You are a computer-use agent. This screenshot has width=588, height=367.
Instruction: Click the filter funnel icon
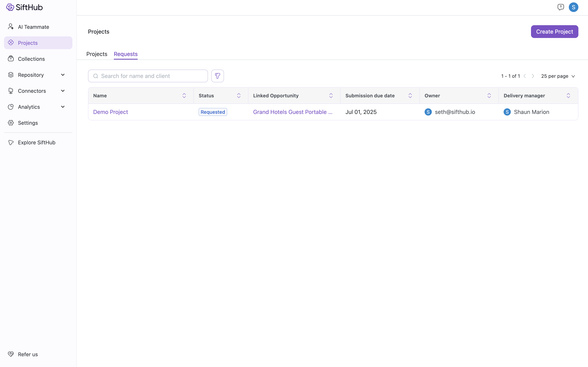[217, 76]
